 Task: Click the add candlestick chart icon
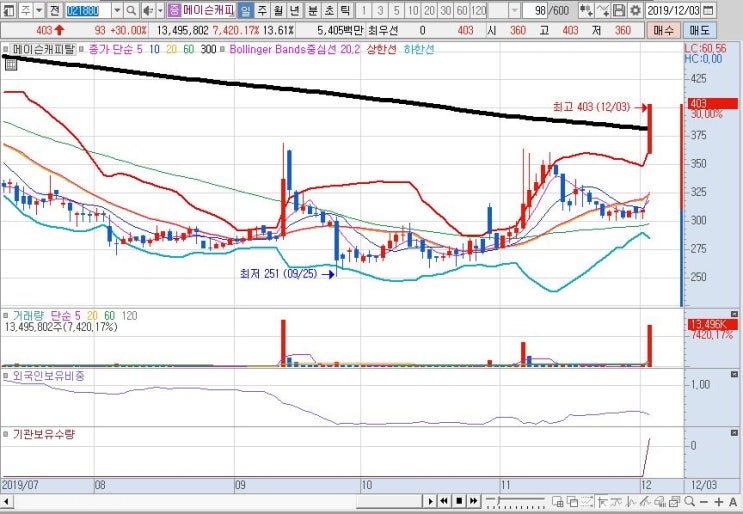click(586, 10)
